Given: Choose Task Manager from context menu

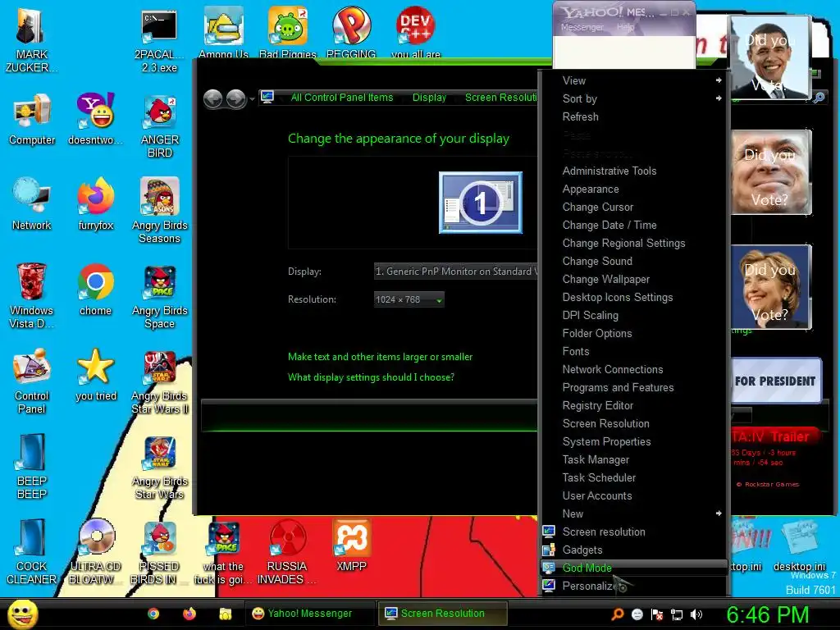Looking at the screenshot, I should (x=634, y=459).
